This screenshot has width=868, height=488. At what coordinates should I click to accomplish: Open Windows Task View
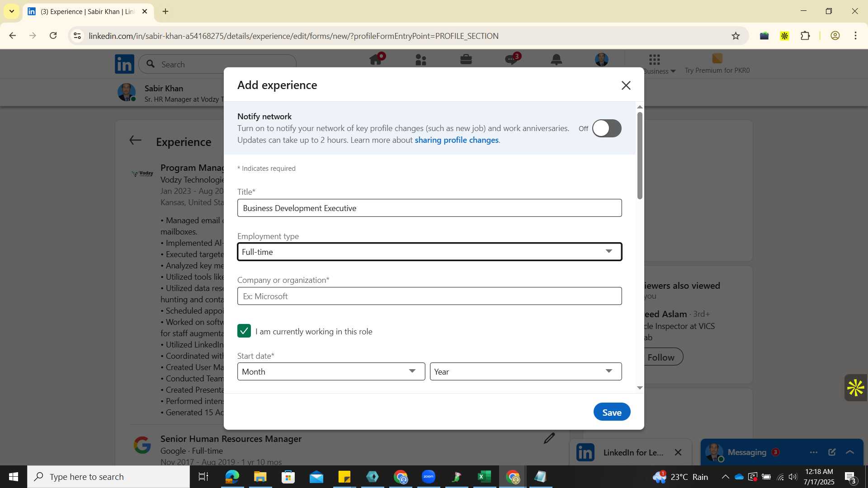pos(203,477)
